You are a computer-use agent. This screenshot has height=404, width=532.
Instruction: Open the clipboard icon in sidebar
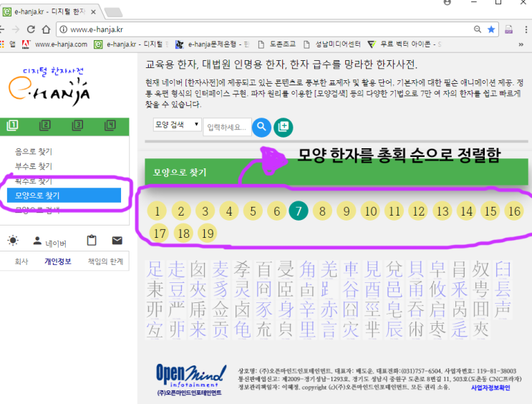(92, 241)
